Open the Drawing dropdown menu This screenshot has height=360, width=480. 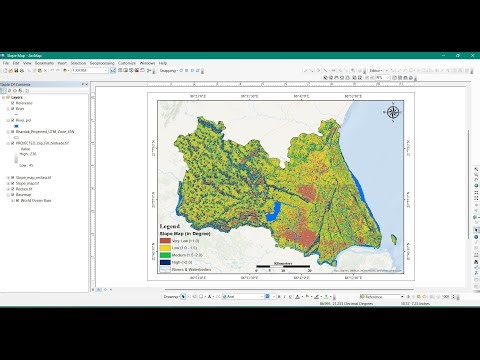coord(172,296)
